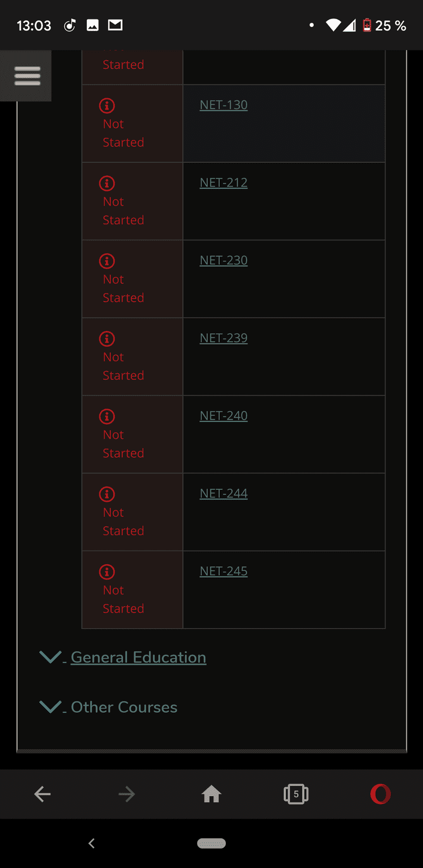The image size is (423, 868).
Task: Tap info icon beside NET-212
Action: point(107,183)
